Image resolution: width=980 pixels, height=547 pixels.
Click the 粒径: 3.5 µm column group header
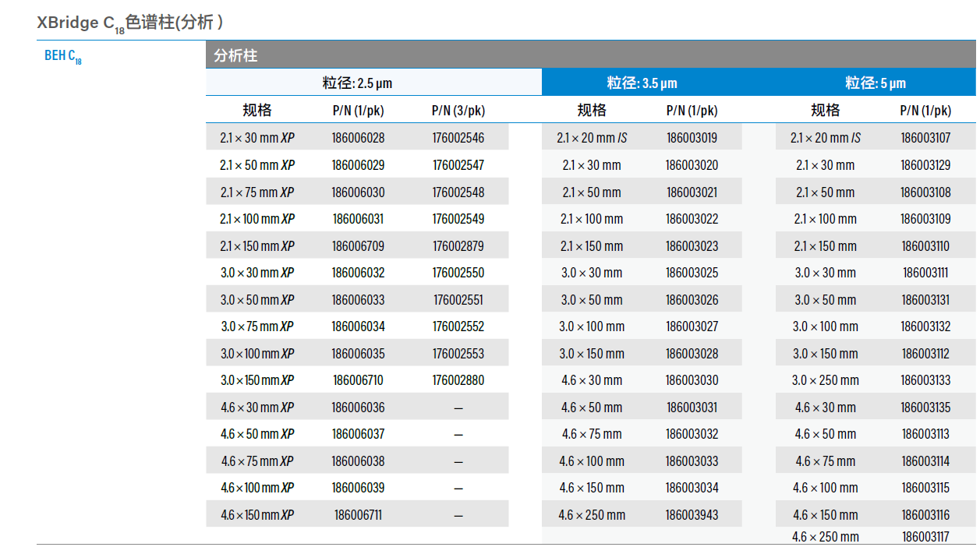coord(642,83)
